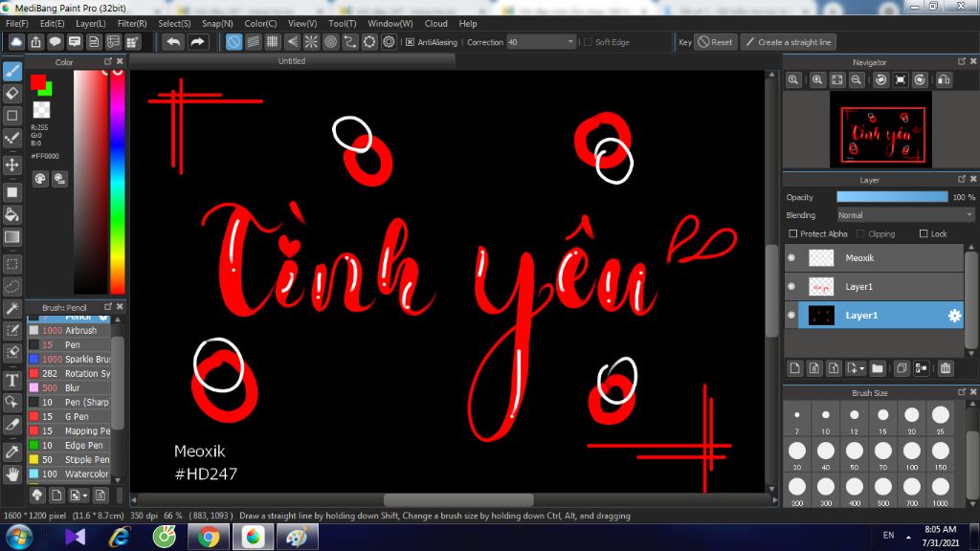The height and width of the screenshot is (551, 980).
Task: Enable the crisscross grid snap guide
Action: [273, 42]
